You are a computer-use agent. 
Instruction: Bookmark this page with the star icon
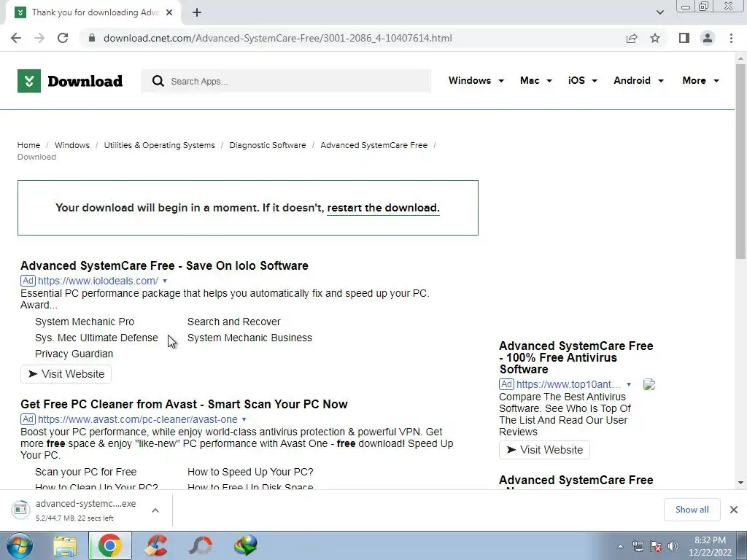point(655,38)
